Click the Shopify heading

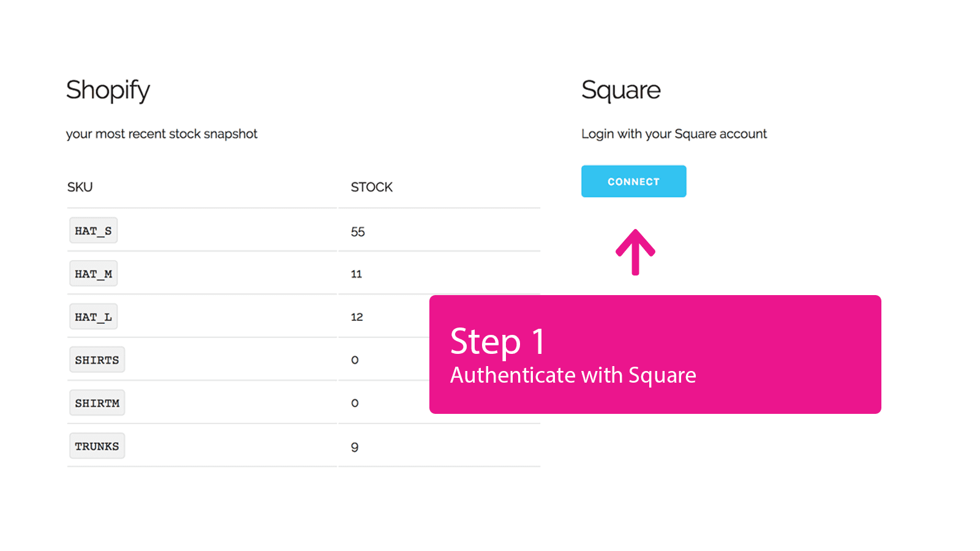pyautogui.click(x=108, y=91)
